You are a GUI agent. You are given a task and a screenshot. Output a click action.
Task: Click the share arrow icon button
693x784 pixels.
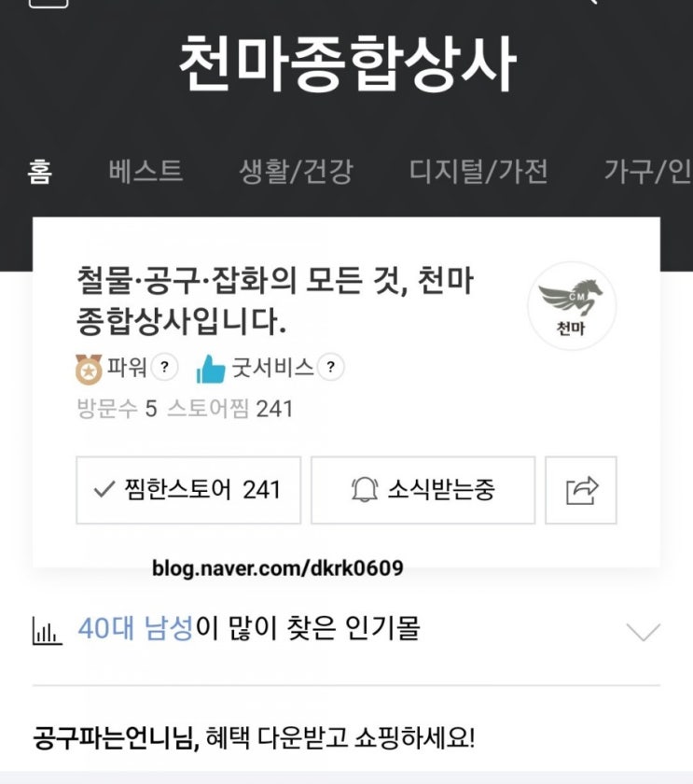click(581, 490)
